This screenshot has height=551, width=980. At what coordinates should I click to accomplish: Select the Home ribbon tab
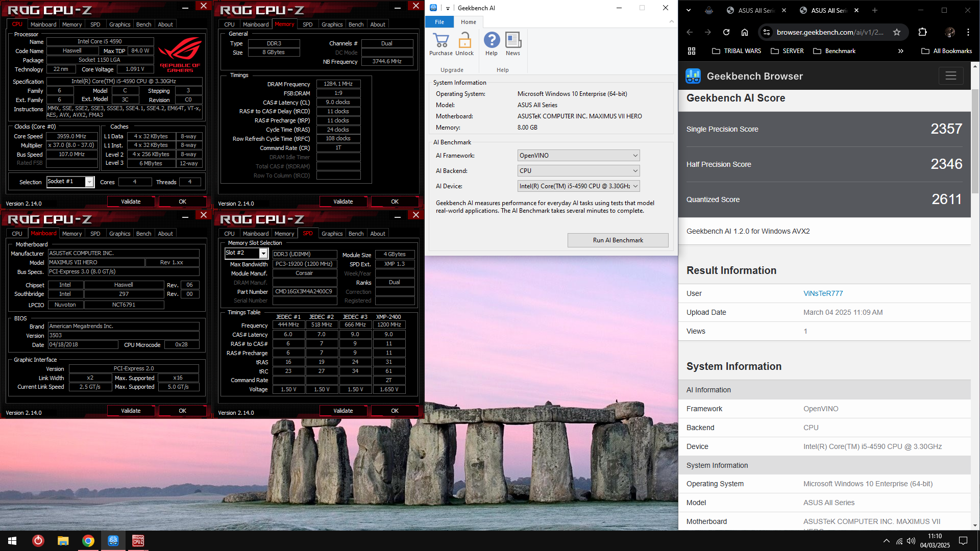[x=469, y=22]
